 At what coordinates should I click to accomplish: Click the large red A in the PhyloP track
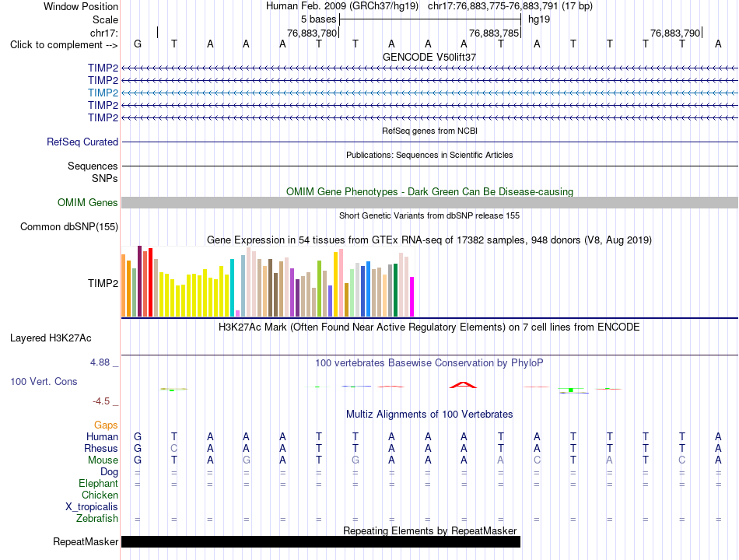464,385
